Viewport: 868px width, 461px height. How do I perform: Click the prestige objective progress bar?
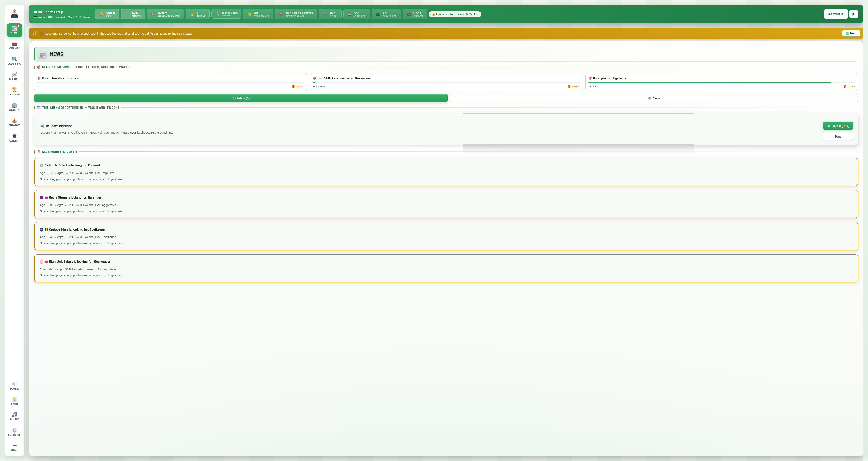click(722, 83)
